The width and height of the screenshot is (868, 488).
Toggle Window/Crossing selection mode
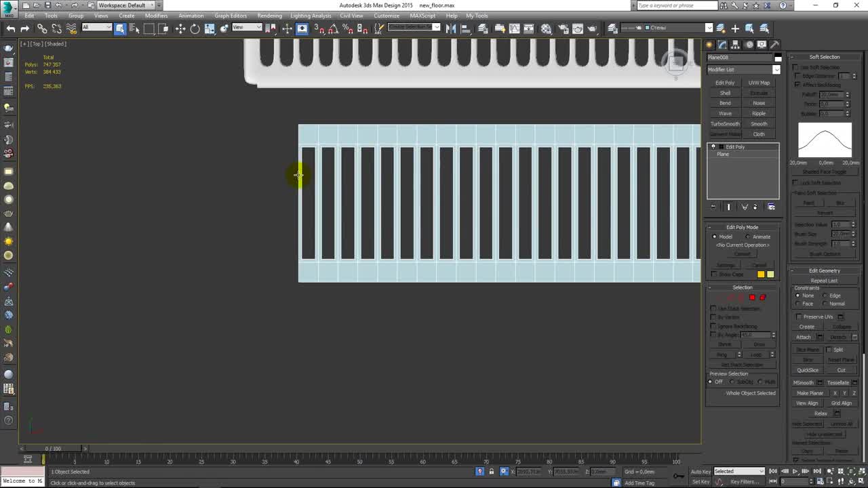[x=163, y=28]
